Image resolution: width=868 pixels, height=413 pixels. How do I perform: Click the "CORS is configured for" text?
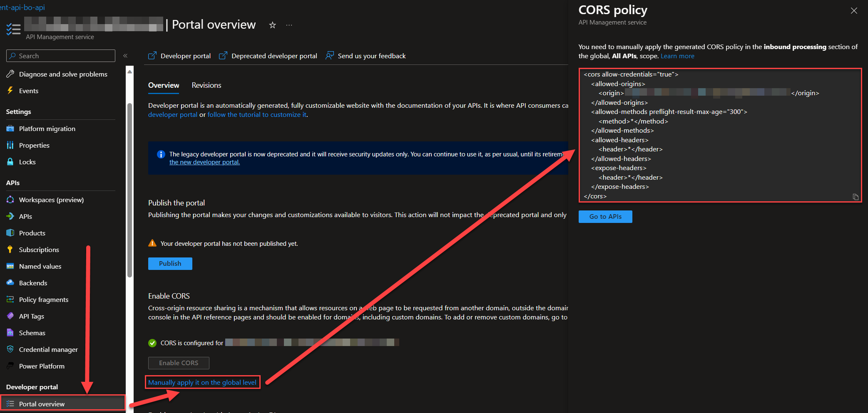(x=192, y=343)
